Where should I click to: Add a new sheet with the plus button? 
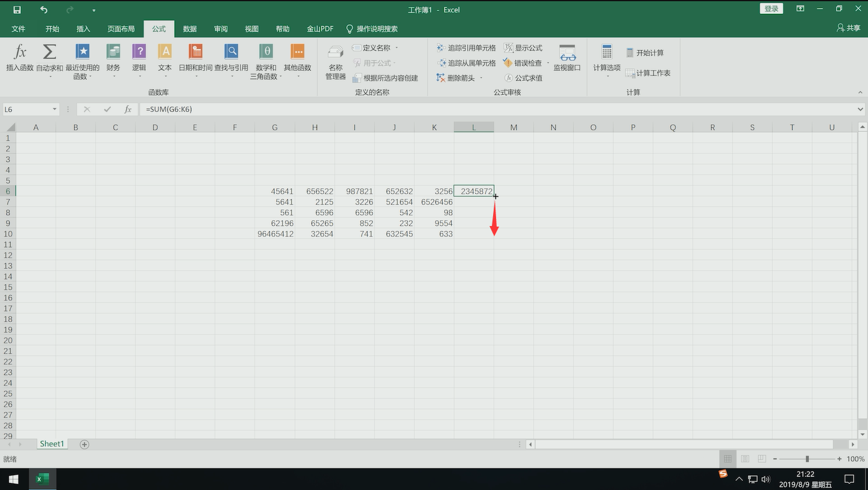(x=84, y=444)
